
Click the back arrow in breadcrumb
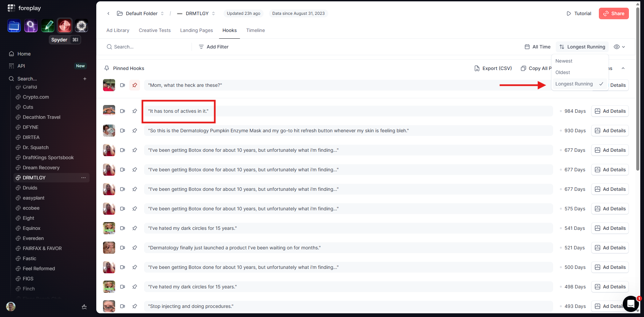(108, 13)
